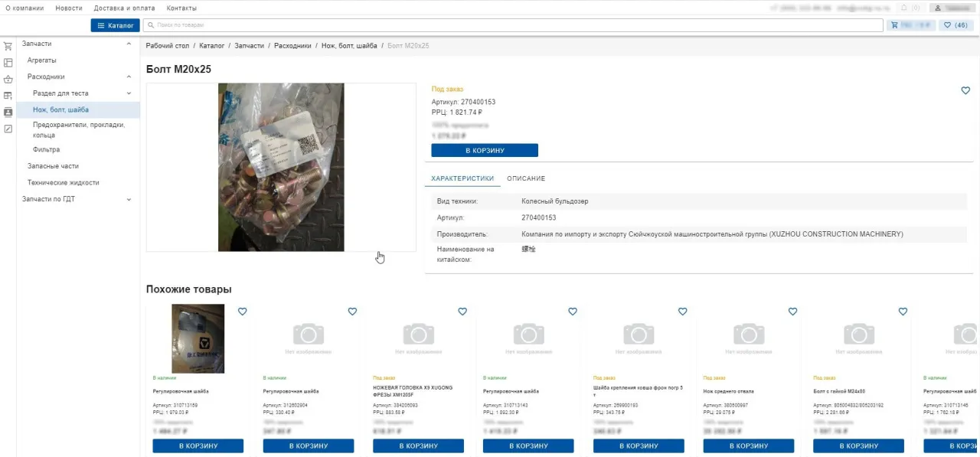Expand the Раздел для теста category
This screenshot has height=457, width=980.
click(129, 93)
